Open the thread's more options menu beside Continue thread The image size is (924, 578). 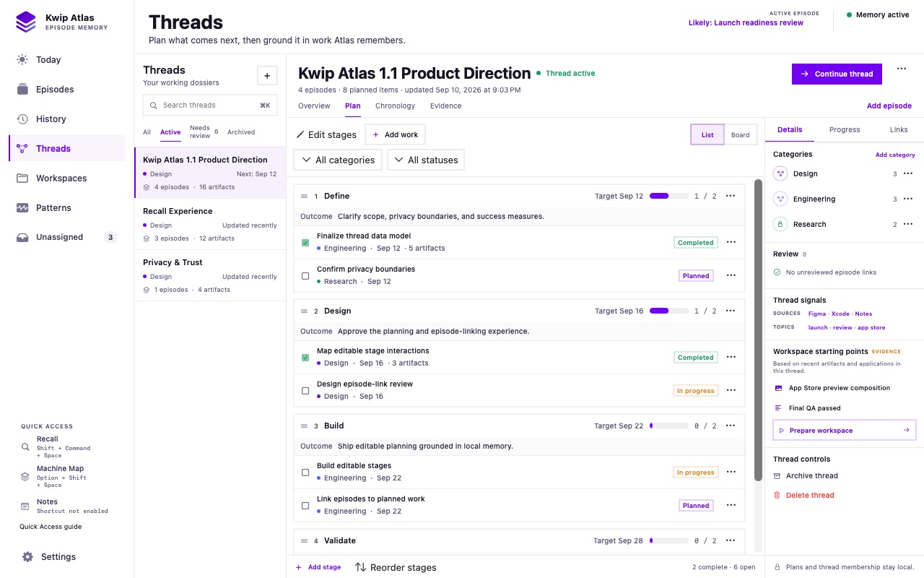point(901,69)
